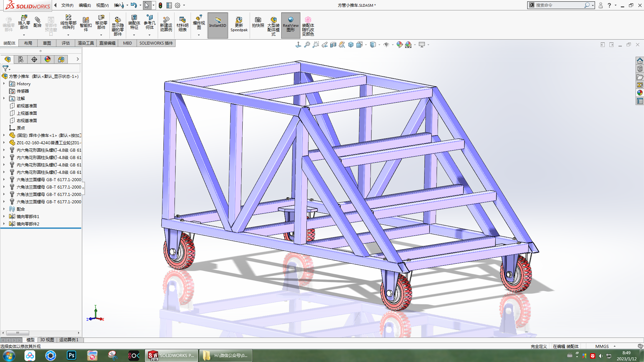Image resolution: width=644 pixels, height=362 pixels.
Task: Open DisplayManager colored sphere tab
Action: (x=48, y=59)
